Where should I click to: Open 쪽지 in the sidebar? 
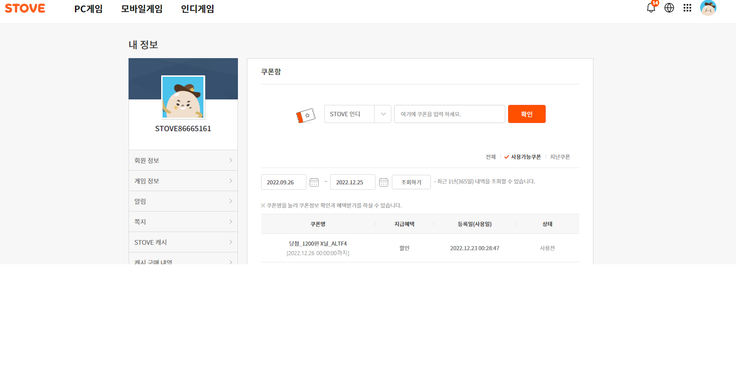click(183, 222)
